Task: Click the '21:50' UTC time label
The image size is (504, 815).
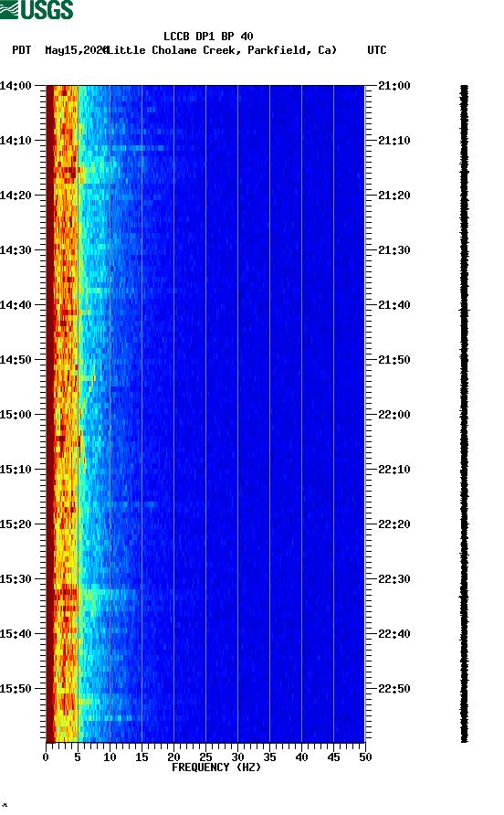Action: tap(394, 360)
